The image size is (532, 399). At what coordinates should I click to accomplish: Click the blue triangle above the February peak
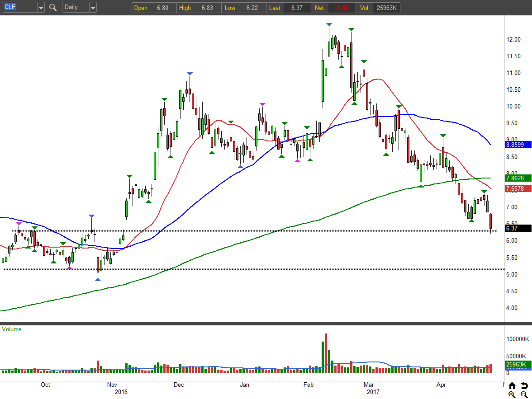click(329, 24)
